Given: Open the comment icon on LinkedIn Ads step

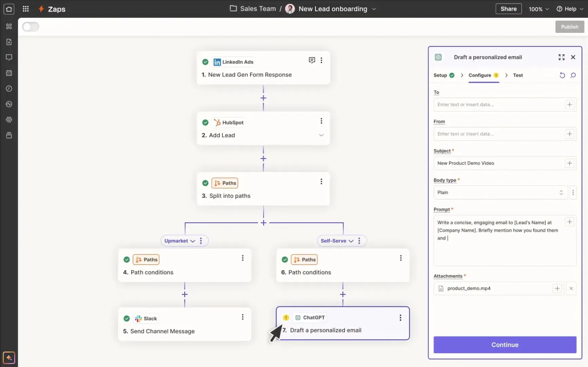Looking at the screenshot, I should pyautogui.click(x=312, y=60).
